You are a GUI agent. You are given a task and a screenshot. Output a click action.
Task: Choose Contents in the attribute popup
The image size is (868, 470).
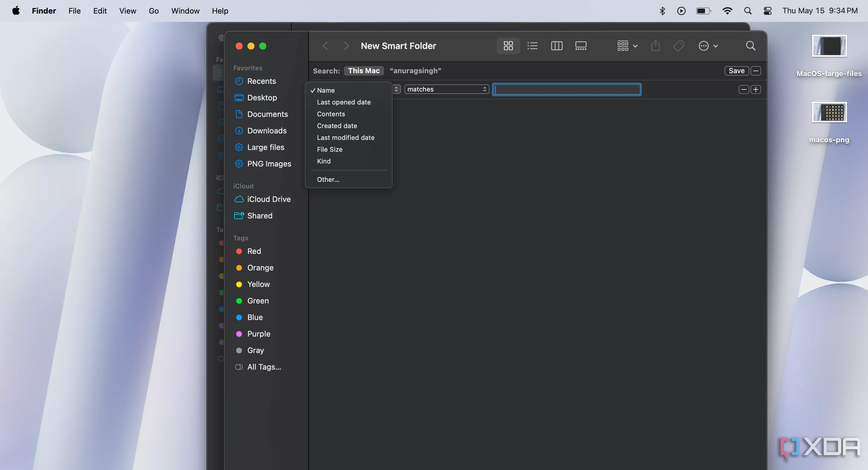click(x=348, y=114)
